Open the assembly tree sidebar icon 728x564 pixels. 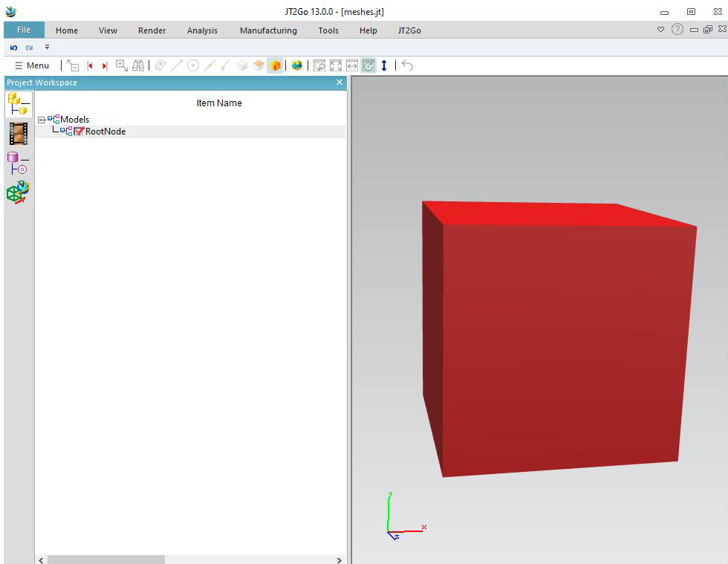click(19, 103)
